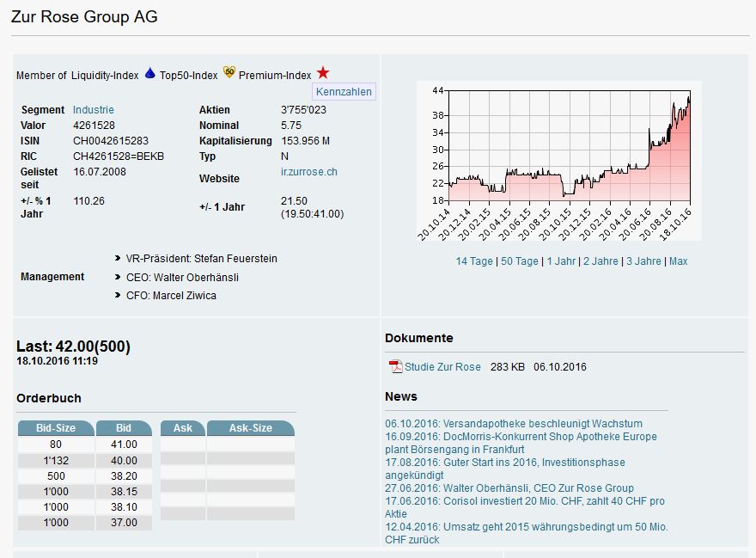Select the bid price 38.15 cell
Screen dimensions: 756x558
[124, 492]
